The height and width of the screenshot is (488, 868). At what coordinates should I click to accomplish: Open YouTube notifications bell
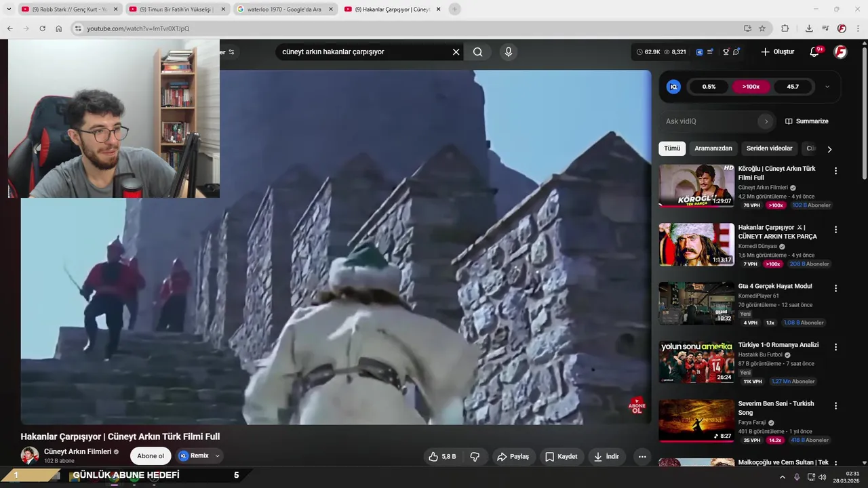coord(815,52)
